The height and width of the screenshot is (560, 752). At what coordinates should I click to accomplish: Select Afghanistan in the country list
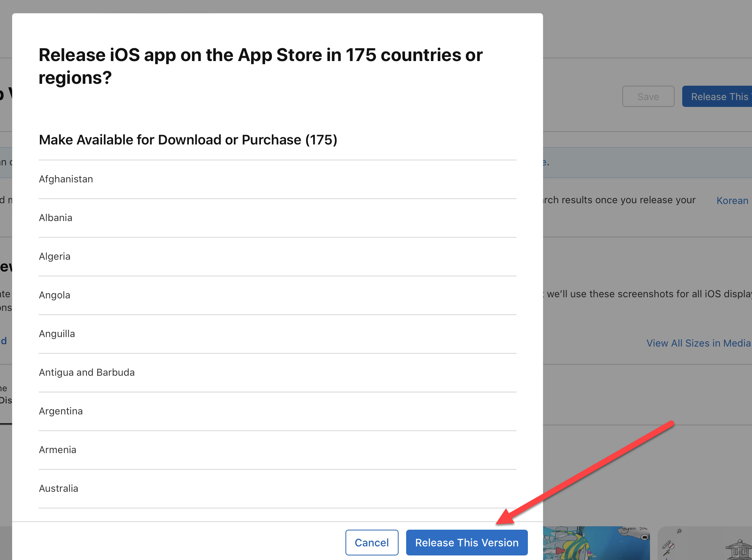pyautogui.click(x=66, y=179)
